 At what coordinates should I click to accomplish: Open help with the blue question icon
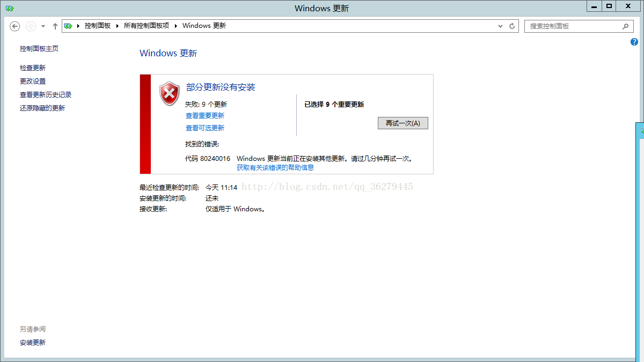pyautogui.click(x=634, y=42)
